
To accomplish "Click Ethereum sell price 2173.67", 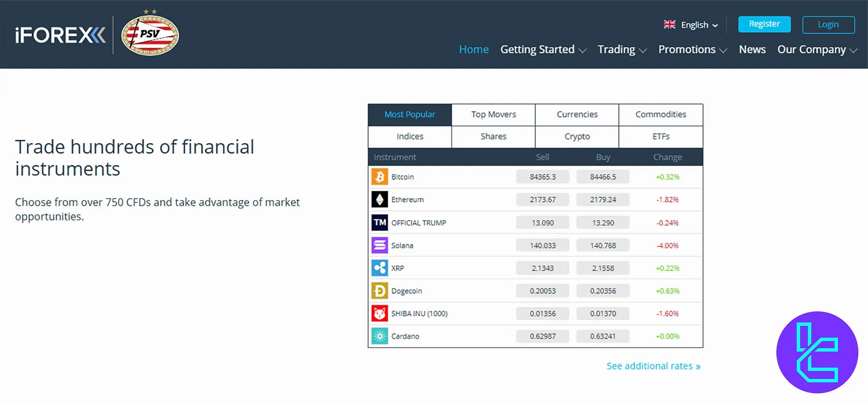I will click(x=542, y=200).
